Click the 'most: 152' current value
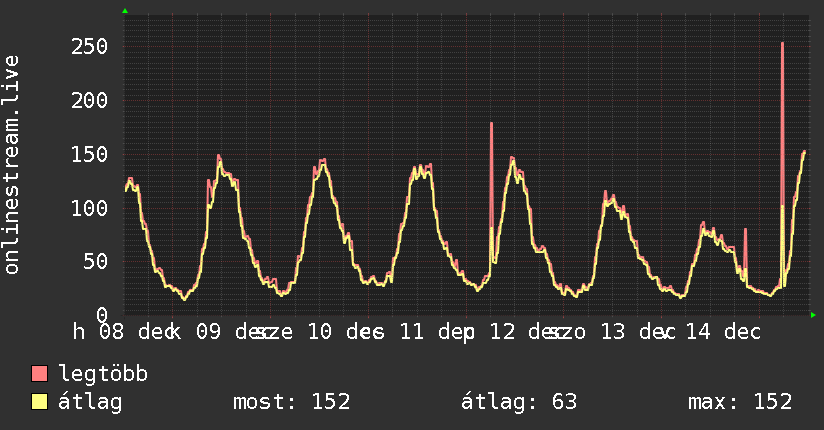824x430 pixels. tap(292, 402)
